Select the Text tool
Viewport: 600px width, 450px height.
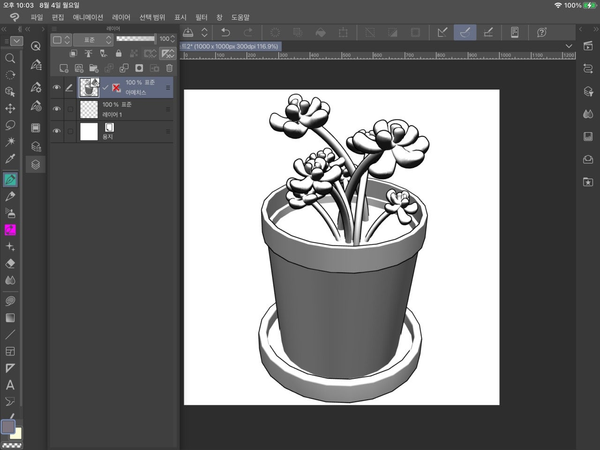11,384
